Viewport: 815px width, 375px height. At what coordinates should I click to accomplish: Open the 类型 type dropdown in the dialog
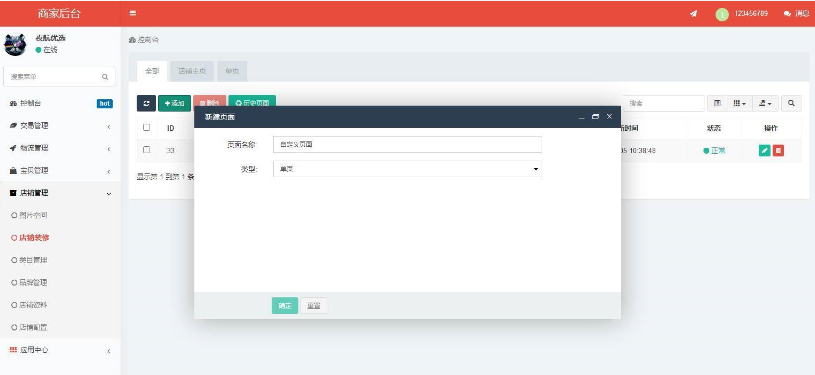[x=407, y=169]
